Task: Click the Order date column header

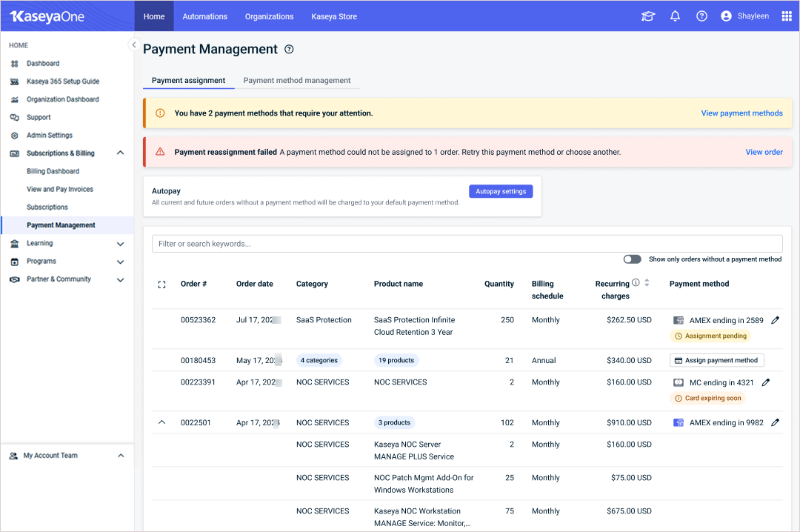Action: click(255, 283)
